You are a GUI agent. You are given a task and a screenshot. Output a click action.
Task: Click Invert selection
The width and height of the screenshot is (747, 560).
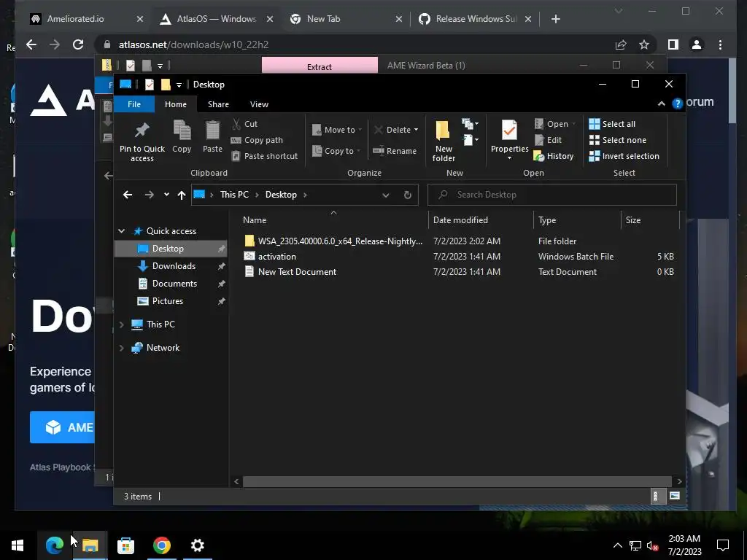coord(624,156)
